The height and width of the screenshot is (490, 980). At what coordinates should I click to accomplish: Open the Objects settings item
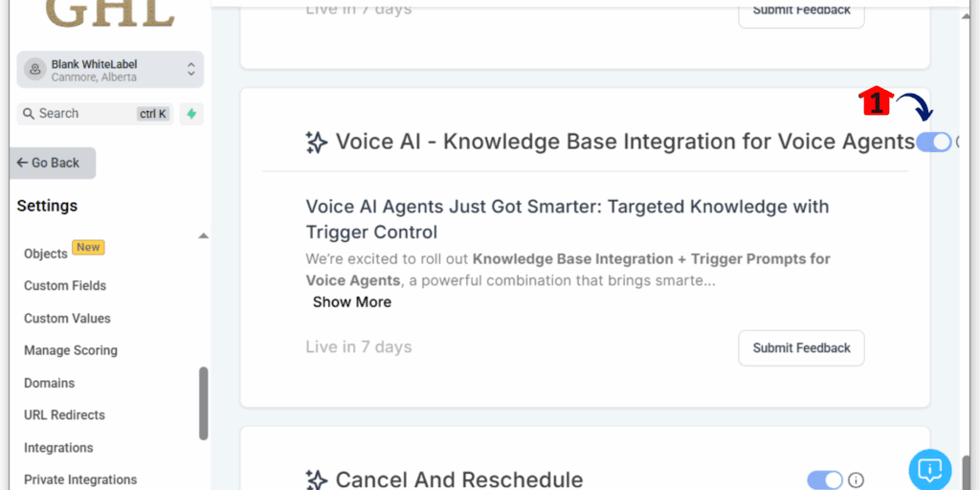click(46, 254)
